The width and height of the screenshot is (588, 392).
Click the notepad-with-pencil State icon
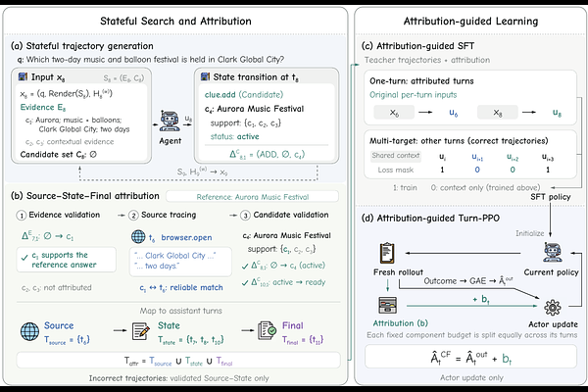[141, 331]
